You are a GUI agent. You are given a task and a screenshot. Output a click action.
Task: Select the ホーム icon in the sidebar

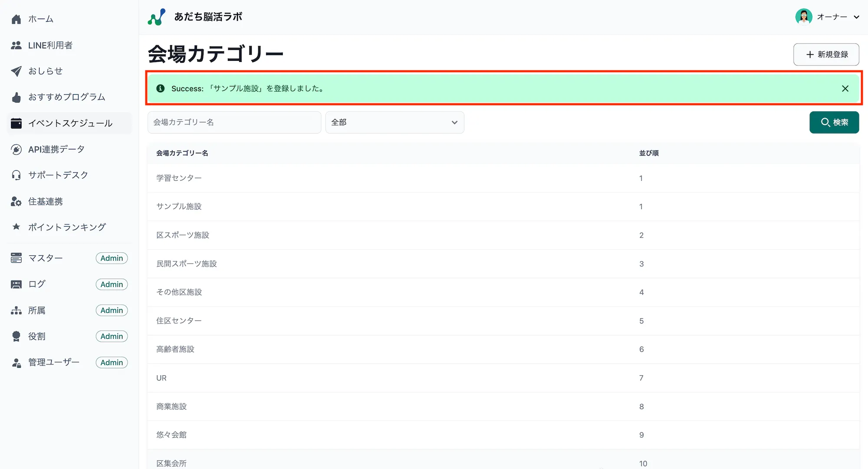16,19
